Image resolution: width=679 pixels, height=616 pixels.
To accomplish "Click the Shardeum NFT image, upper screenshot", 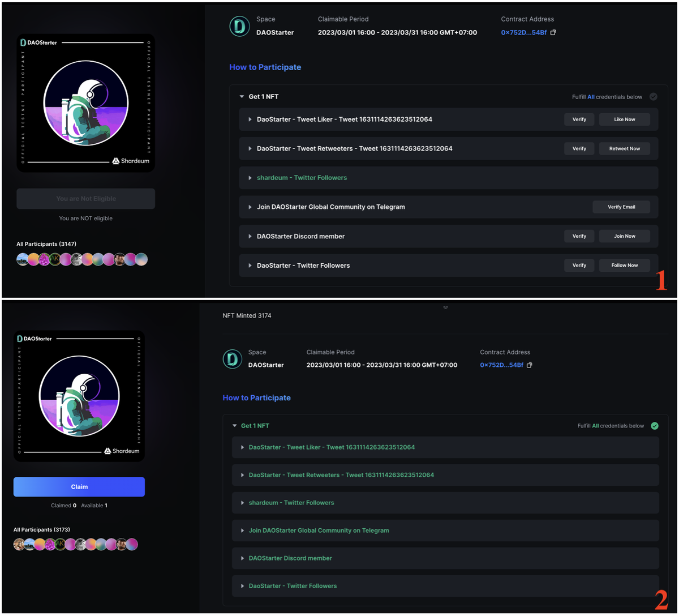I will point(85,103).
